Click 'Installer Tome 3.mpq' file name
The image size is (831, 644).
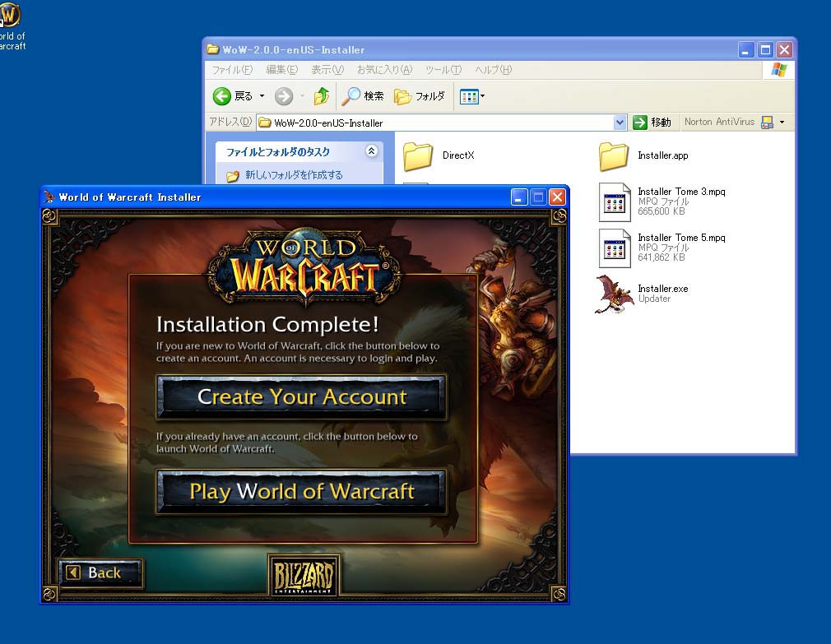click(681, 191)
